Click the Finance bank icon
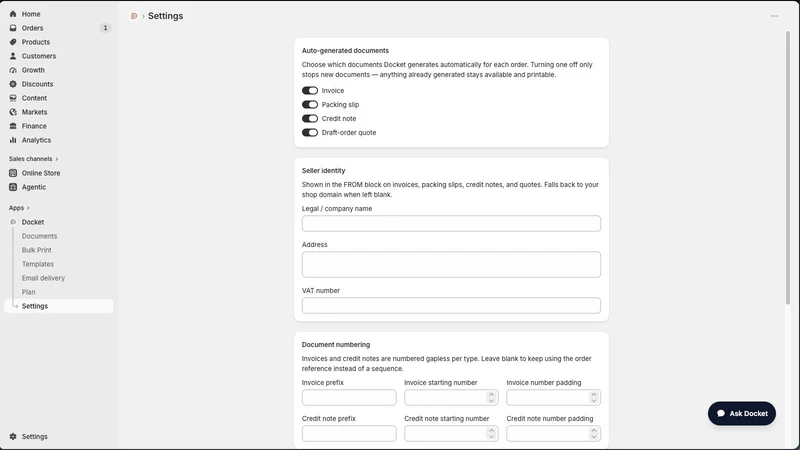This screenshot has height=450, width=800. (x=13, y=126)
